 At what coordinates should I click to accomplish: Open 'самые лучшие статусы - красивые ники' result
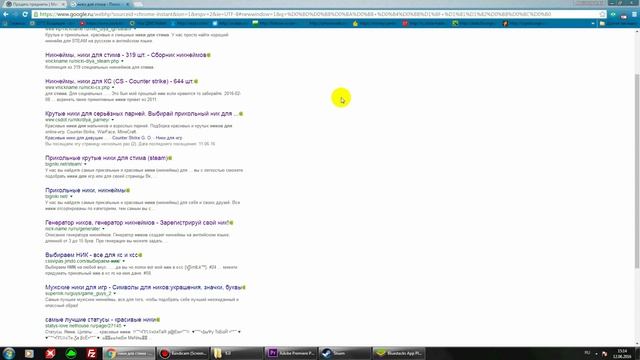click(100, 320)
